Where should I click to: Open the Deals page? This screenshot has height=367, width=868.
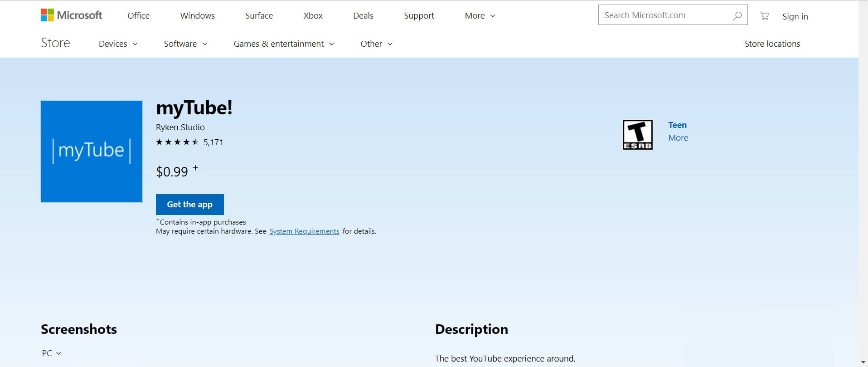[x=363, y=15]
